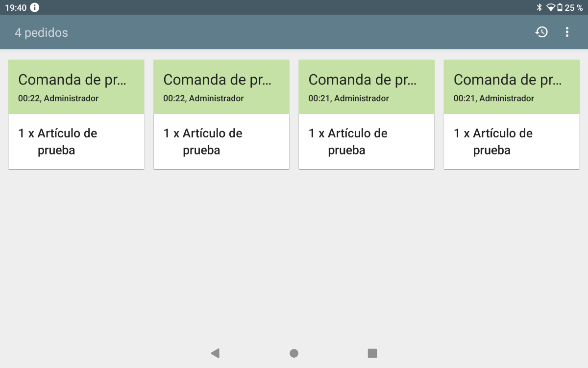The image size is (588, 368).
Task: Tap the 25 % battery percentage text
Action: coord(573,7)
